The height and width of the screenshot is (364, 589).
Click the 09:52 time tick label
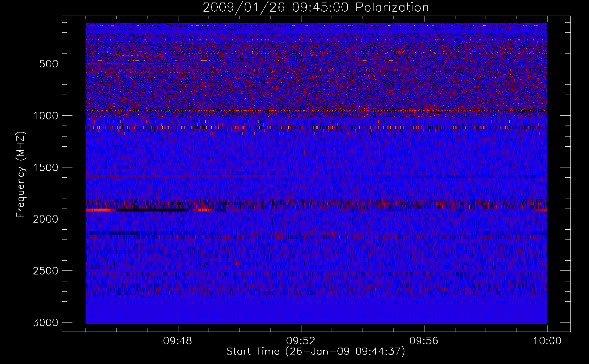tap(301, 341)
